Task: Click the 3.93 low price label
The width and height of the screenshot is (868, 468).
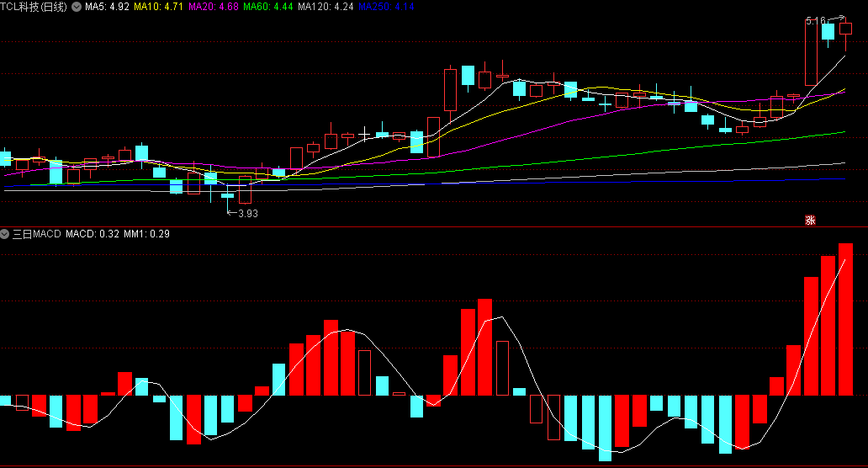Action: [248, 213]
